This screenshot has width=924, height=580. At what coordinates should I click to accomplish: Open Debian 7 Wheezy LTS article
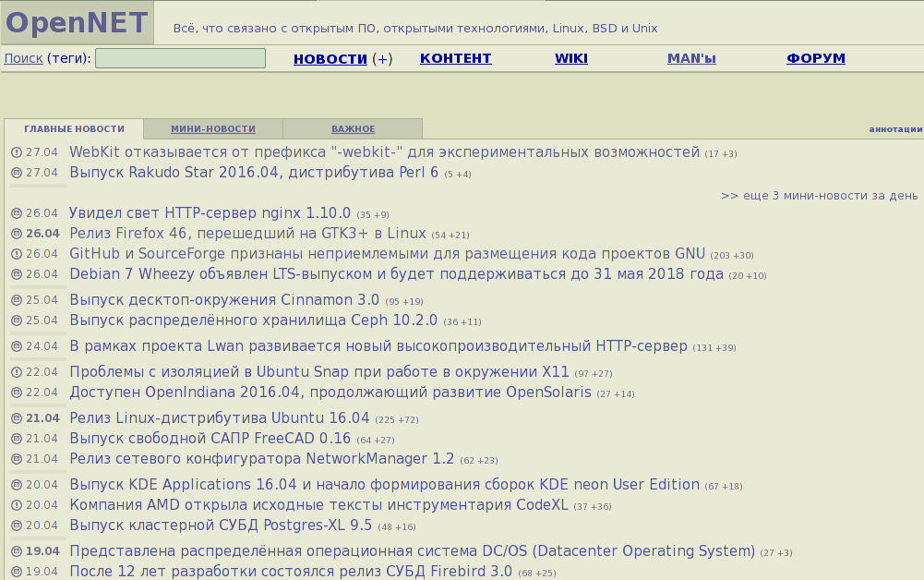tap(397, 274)
